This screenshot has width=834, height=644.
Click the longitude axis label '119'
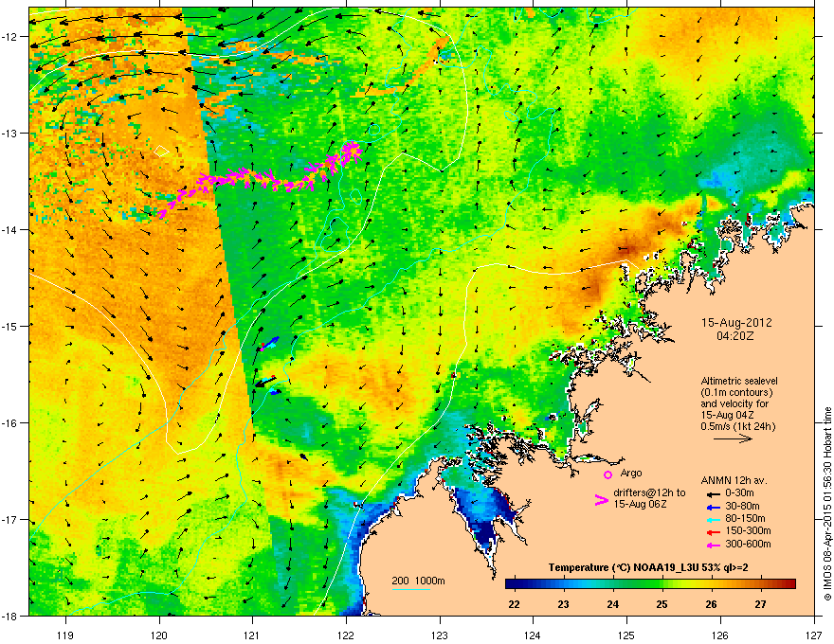point(66,635)
